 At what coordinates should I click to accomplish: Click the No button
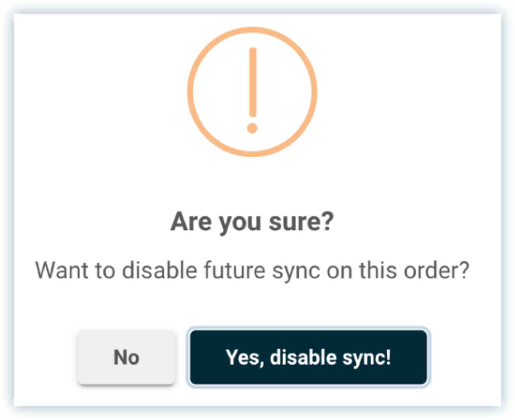pos(126,357)
